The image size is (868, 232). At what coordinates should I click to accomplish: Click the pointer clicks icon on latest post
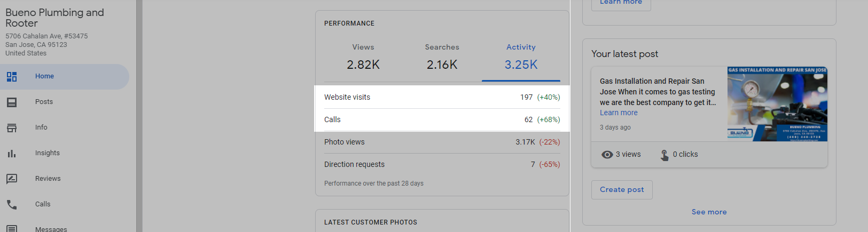[x=664, y=155]
